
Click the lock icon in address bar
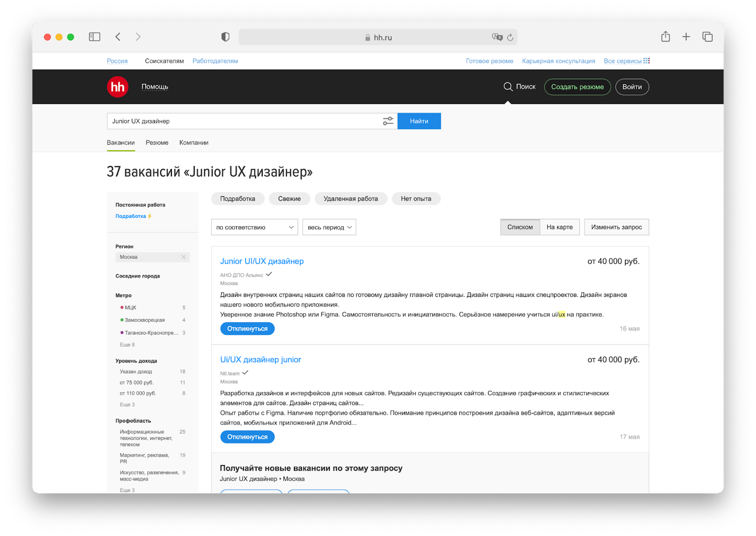click(x=368, y=37)
